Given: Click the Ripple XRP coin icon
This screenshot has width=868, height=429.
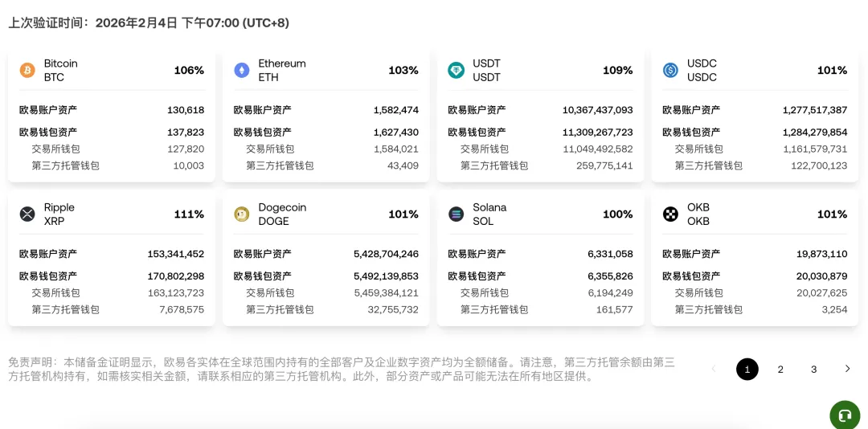Looking at the screenshot, I should click(x=27, y=214).
